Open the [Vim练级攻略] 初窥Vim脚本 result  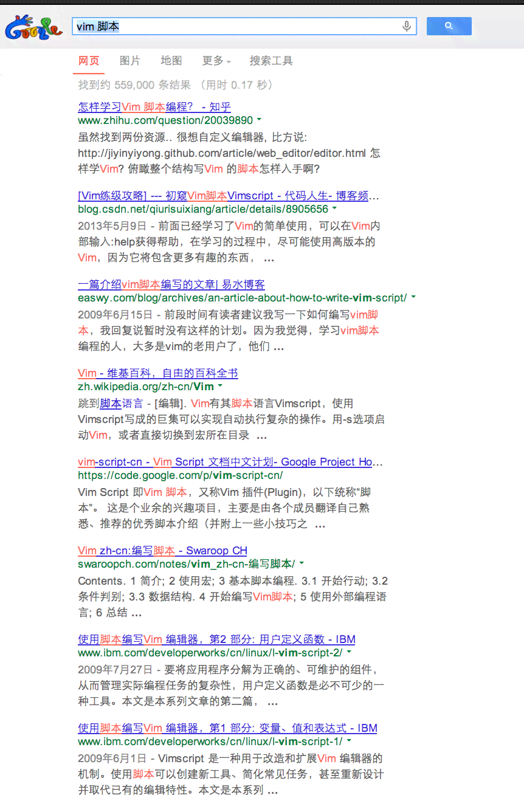[229, 196]
